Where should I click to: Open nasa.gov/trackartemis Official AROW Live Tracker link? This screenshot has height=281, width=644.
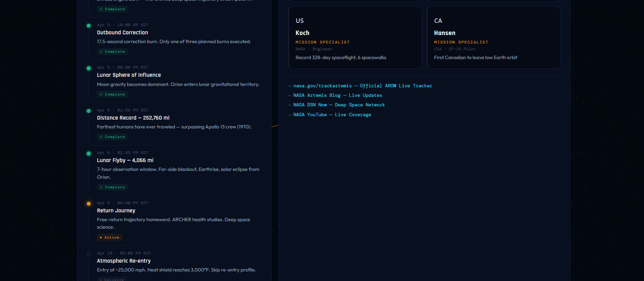pyautogui.click(x=363, y=86)
